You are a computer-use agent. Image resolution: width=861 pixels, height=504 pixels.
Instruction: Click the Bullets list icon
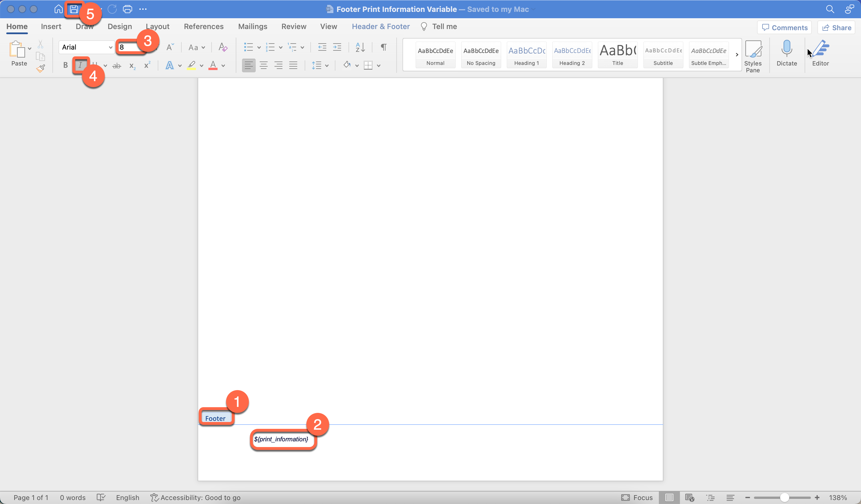pyautogui.click(x=248, y=47)
